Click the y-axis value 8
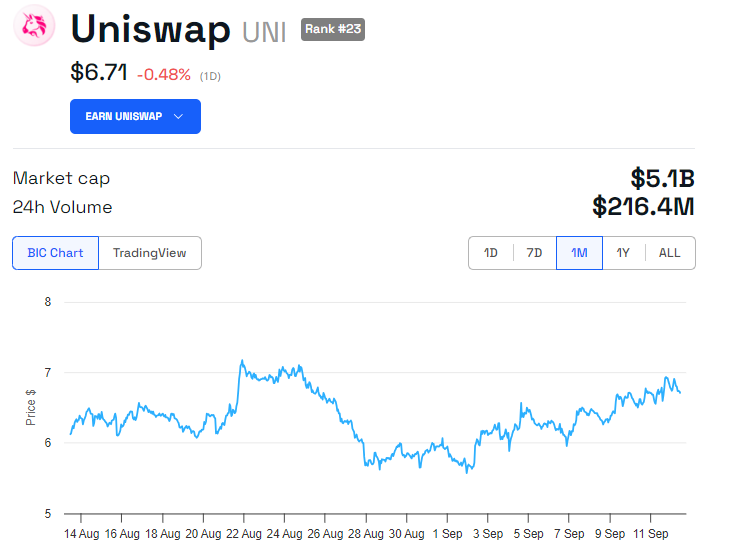This screenshot has height=550, width=744. pos(47,302)
